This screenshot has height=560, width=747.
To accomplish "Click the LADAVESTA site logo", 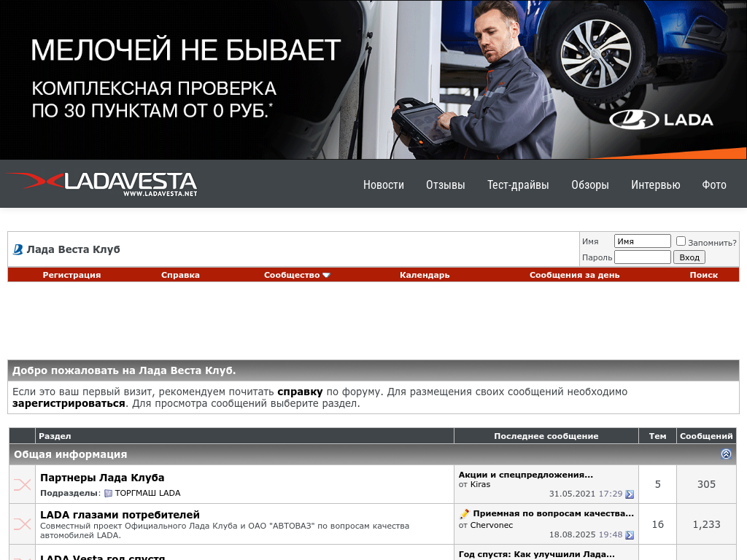I will pyautogui.click(x=102, y=183).
